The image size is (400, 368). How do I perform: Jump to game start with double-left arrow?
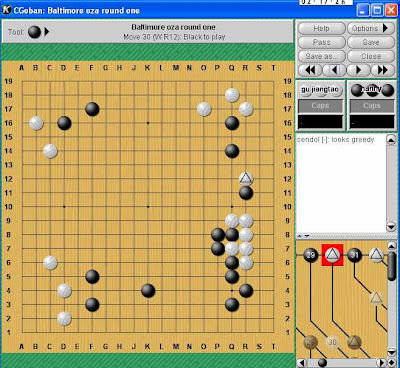pyautogui.click(x=310, y=70)
